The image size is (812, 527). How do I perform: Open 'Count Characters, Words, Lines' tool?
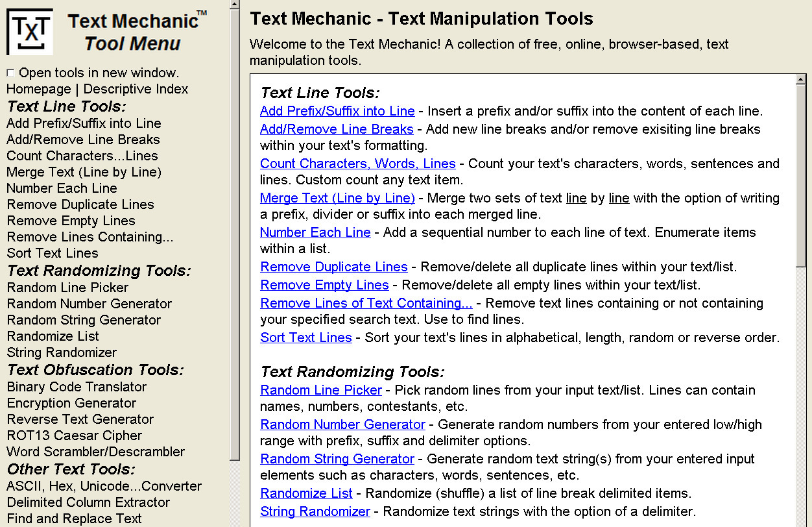coord(356,164)
